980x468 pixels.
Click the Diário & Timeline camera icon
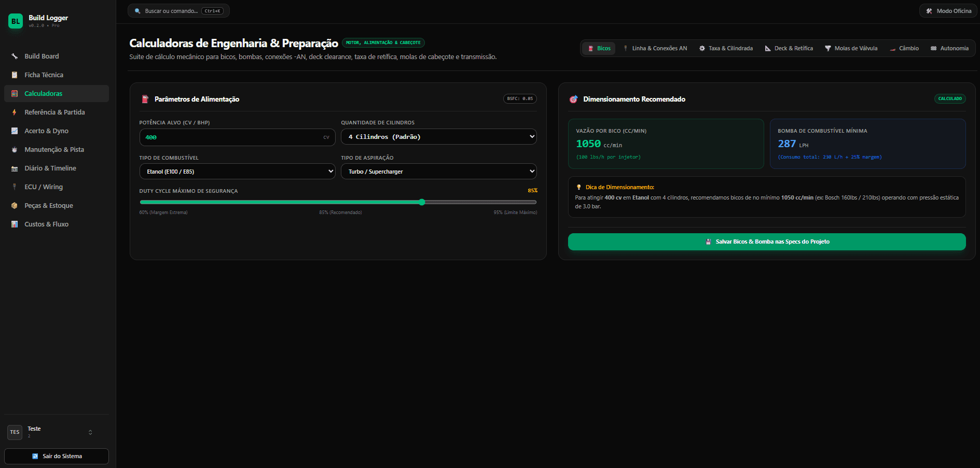pos(15,168)
